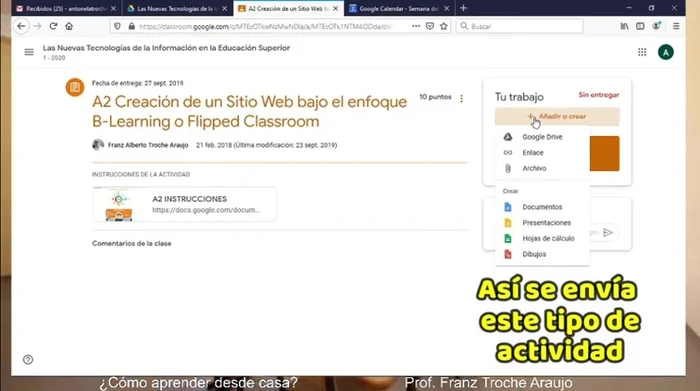Click the Buscar search field
The width and height of the screenshot is (700, 391).
pos(520,26)
